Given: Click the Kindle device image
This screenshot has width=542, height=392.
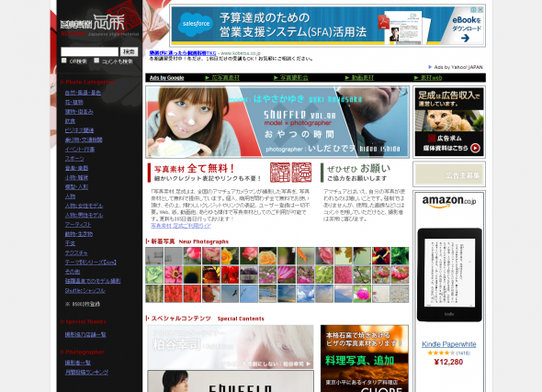Looking at the screenshot, I should (x=449, y=274).
